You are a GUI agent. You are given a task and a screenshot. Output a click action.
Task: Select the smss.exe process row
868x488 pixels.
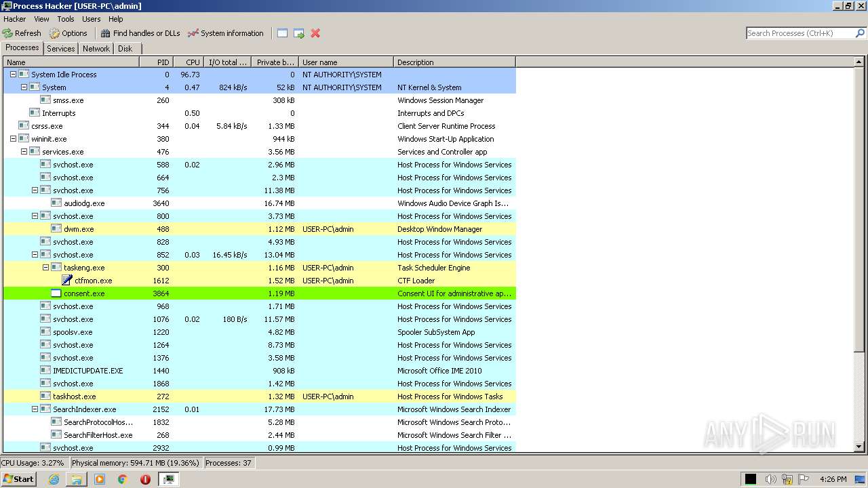(x=260, y=100)
